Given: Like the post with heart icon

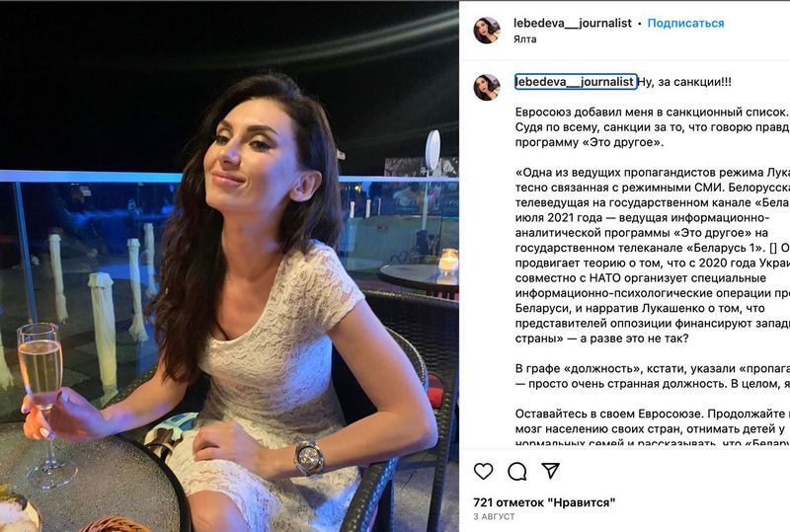Looking at the screenshot, I should (483, 471).
